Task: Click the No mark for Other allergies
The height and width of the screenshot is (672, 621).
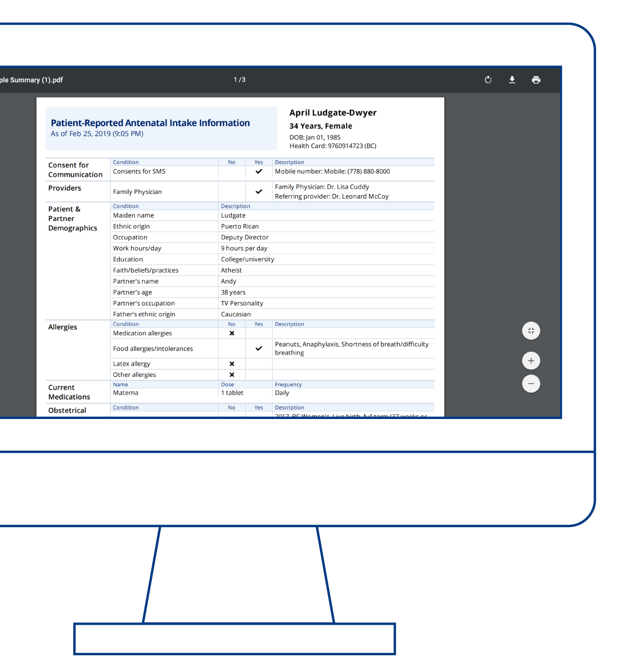Action: click(232, 375)
